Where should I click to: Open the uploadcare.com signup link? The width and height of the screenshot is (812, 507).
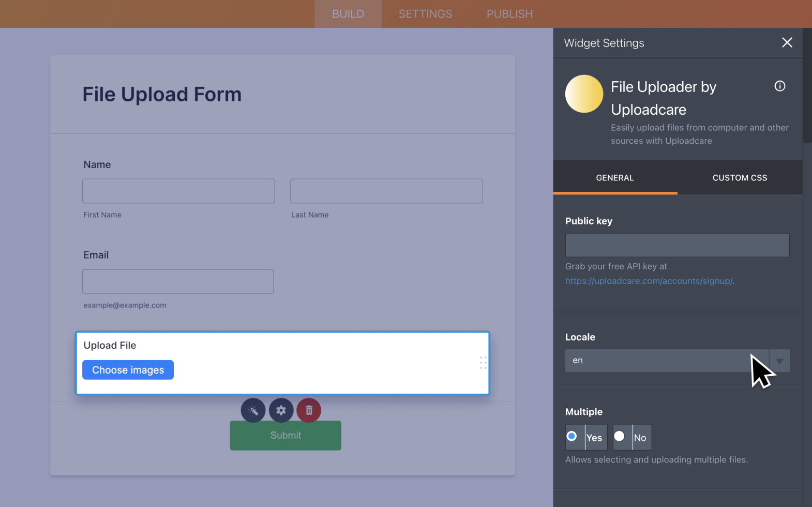(x=649, y=281)
